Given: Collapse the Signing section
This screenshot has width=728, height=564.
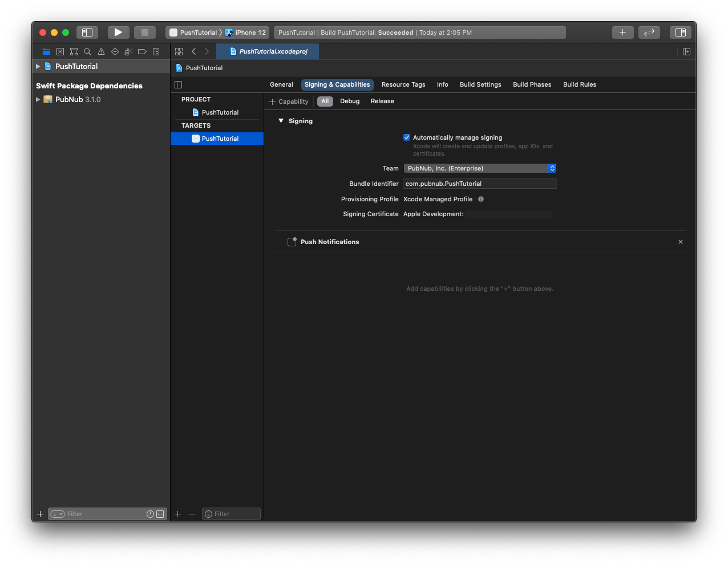Looking at the screenshot, I should click(x=281, y=121).
